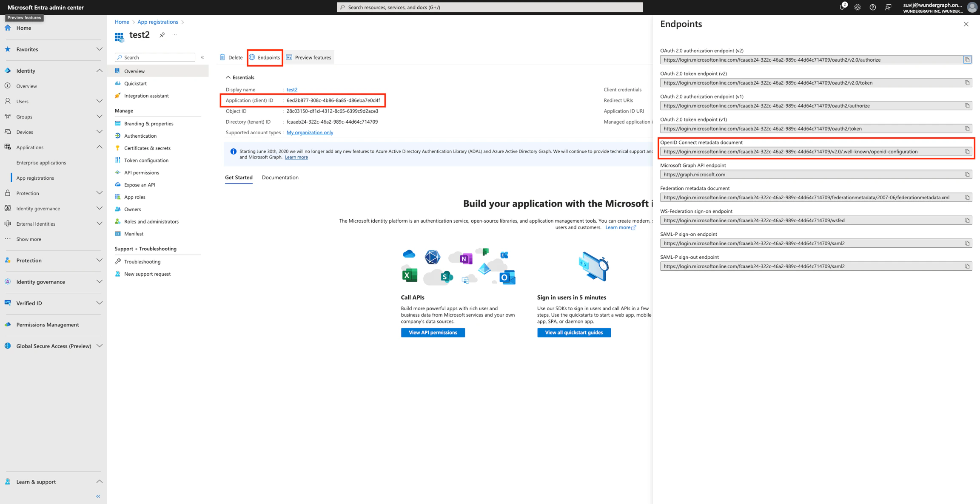Open the feedback icon in the top bar
Image resolution: width=980 pixels, height=504 pixels.
(889, 7)
